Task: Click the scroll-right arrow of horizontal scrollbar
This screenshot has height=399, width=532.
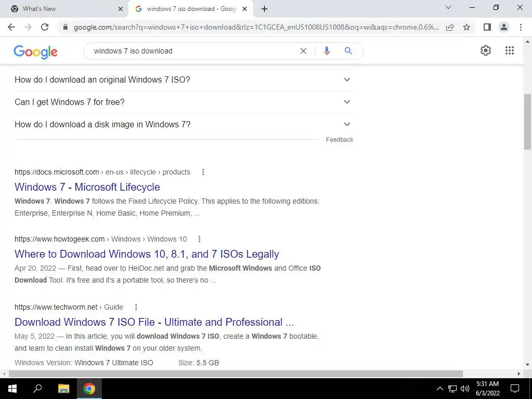Action: (x=519, y=374)
